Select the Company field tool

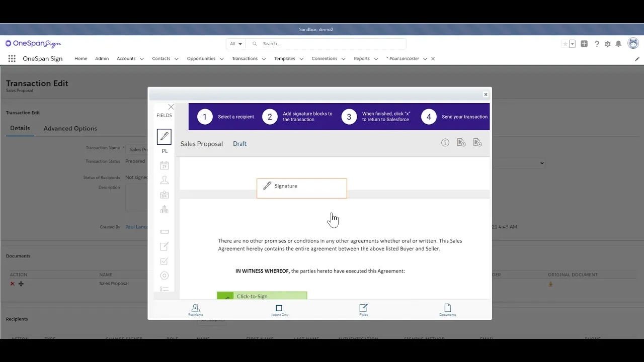click(x=164, y=209)
